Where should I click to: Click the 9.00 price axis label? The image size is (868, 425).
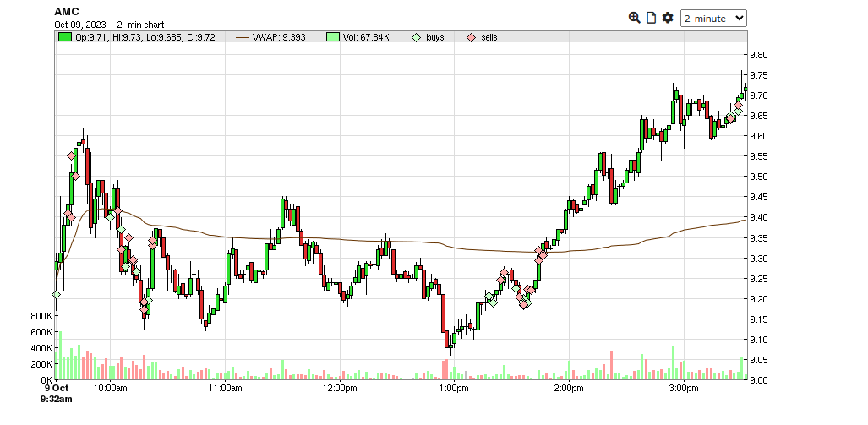click(x=758, y=380)
